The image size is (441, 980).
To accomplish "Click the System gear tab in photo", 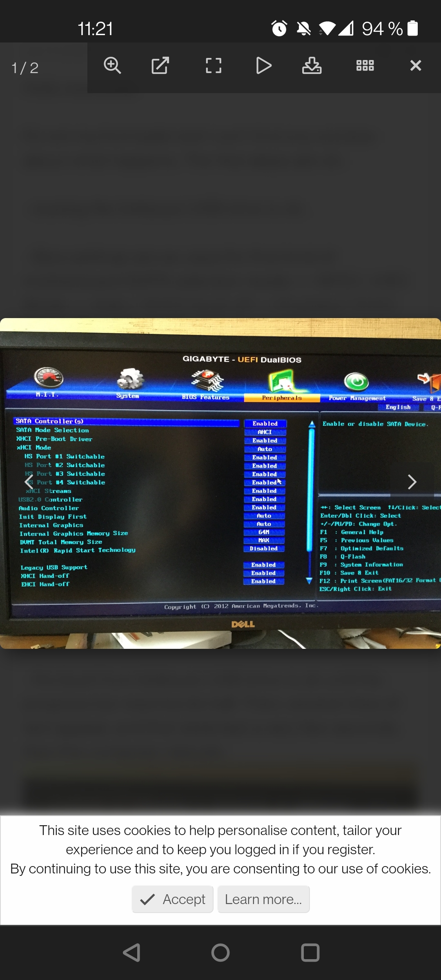I will (x=129, y=383).
